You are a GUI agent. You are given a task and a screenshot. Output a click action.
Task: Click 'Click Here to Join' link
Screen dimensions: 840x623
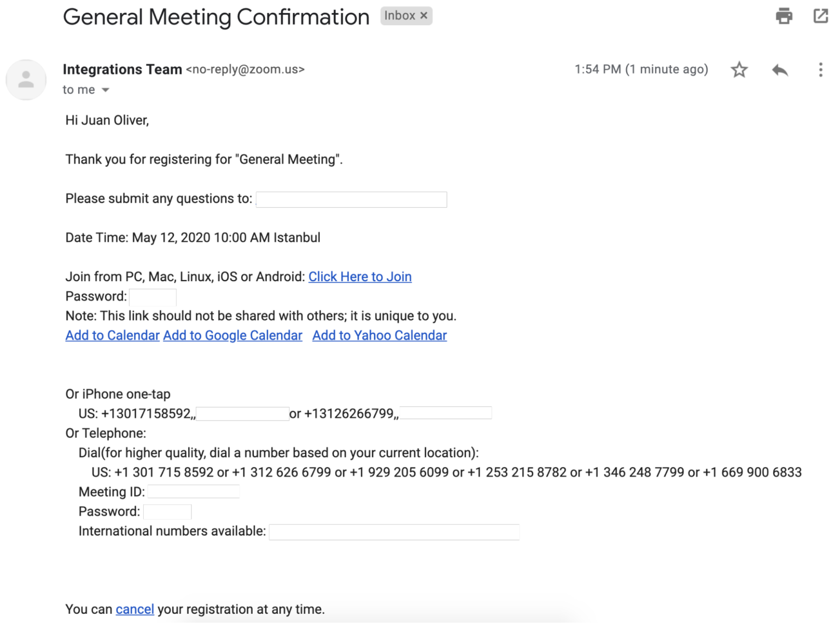click(x=360, y=276)
